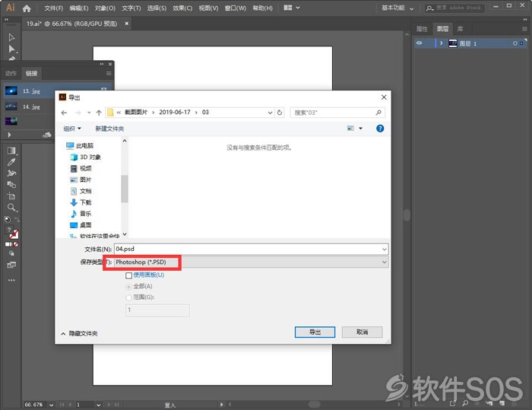Select the Selection tool arrow
This screenshot has width=532, height=410.
coord(11,37)
